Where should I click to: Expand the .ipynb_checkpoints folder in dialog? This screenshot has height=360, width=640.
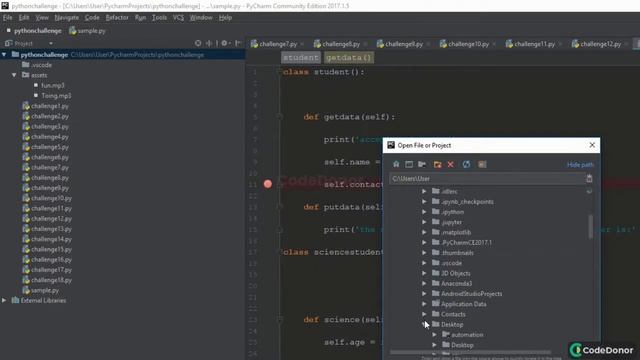[424, 202]
